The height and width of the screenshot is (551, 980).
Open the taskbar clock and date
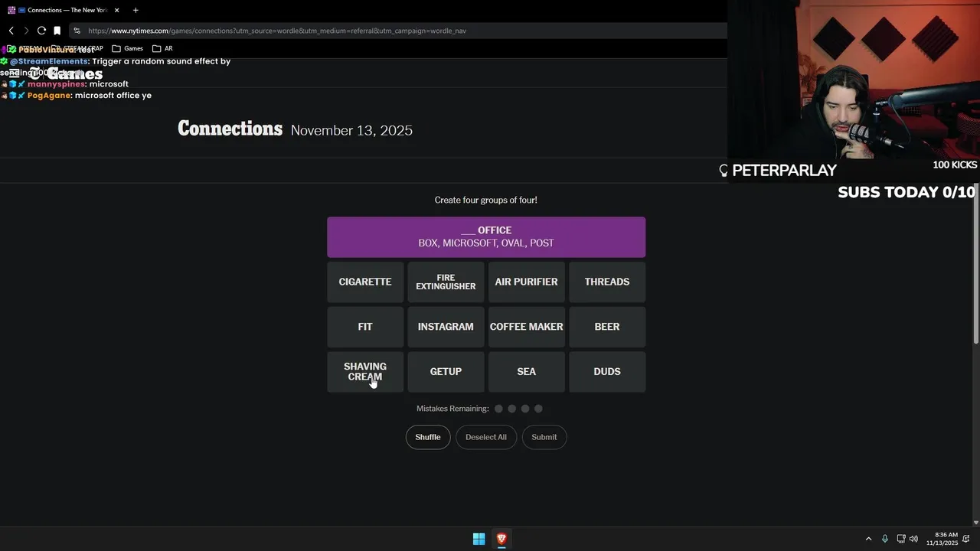[942, 539]
